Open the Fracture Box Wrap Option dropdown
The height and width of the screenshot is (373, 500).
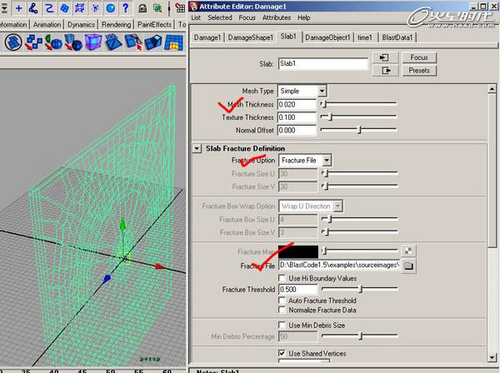click(x=310, y=206)
